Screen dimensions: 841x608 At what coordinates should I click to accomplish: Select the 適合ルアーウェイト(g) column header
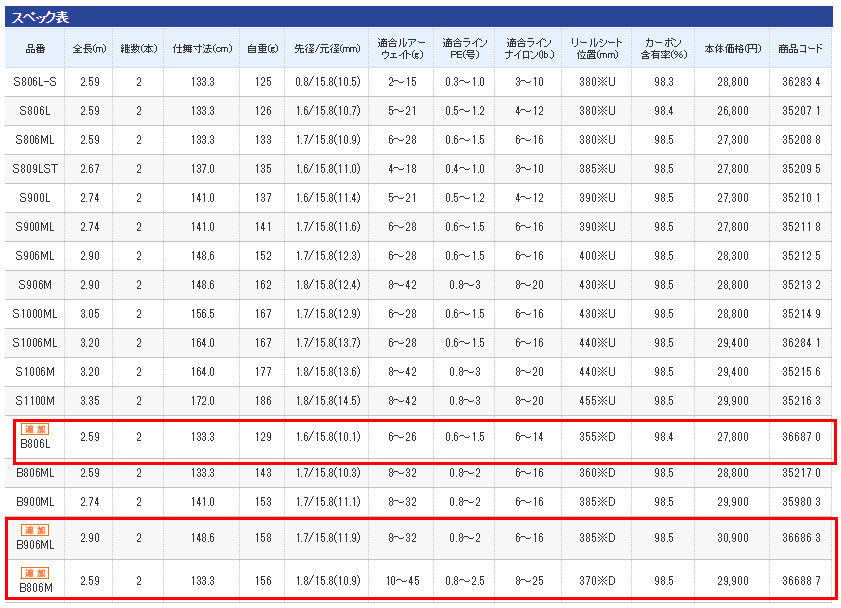tap(402, 48)
